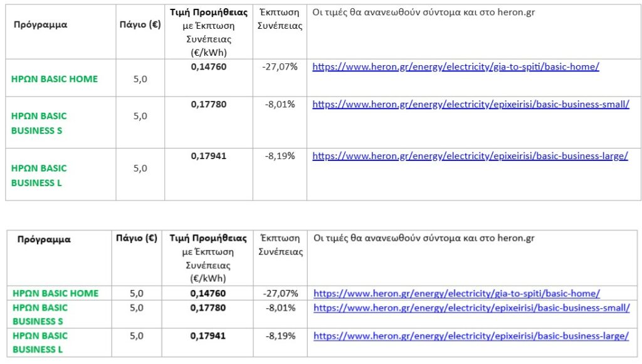Select ΗΡΩΝ BASIC HOME cell in the upper table
The image size is (642, 364).
[x=55, y=79]
